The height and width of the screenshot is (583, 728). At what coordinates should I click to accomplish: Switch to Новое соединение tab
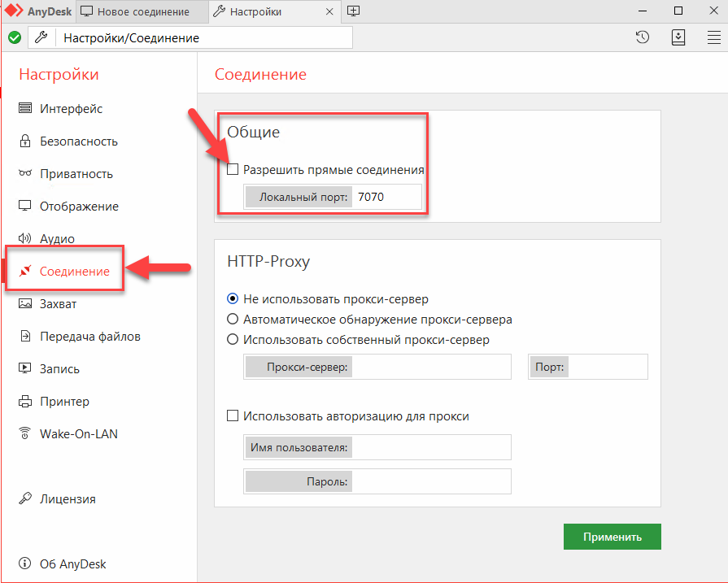135,11
